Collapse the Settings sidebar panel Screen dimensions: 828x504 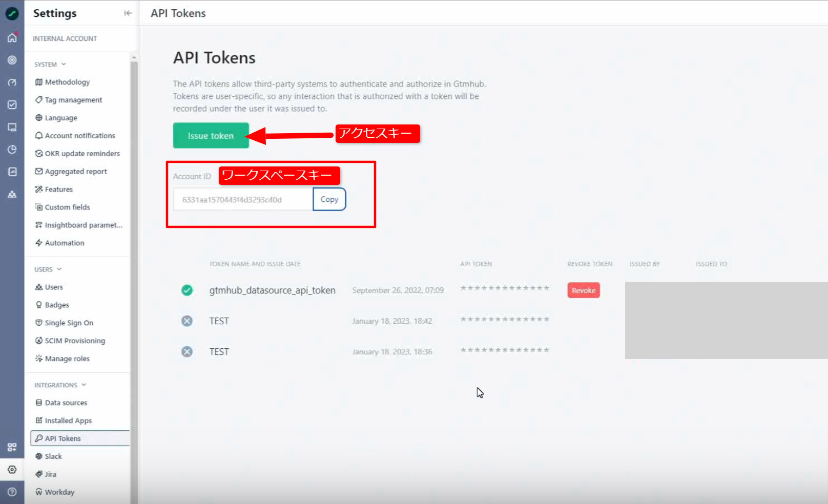pyautogui.click(x=128, y=13)
